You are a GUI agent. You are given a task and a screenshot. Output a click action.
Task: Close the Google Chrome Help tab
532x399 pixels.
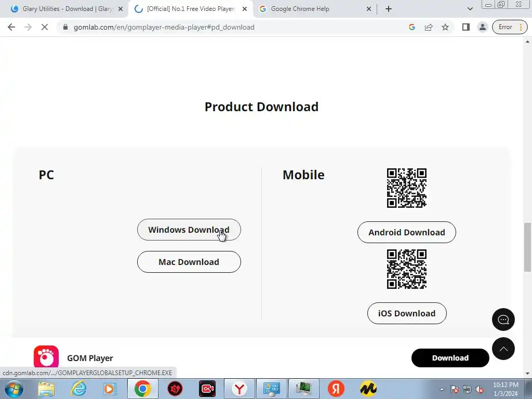click(x=369, y=9)
